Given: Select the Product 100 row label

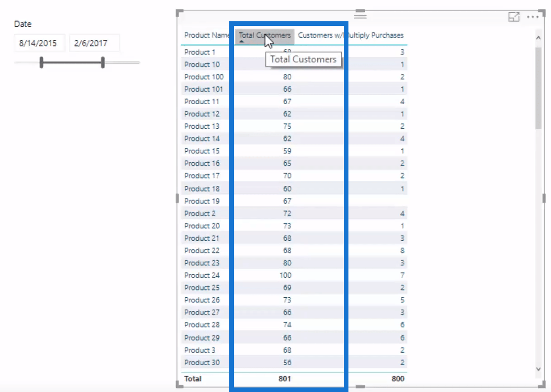Looking at the screenshot, I should click(x=204, y=77).
